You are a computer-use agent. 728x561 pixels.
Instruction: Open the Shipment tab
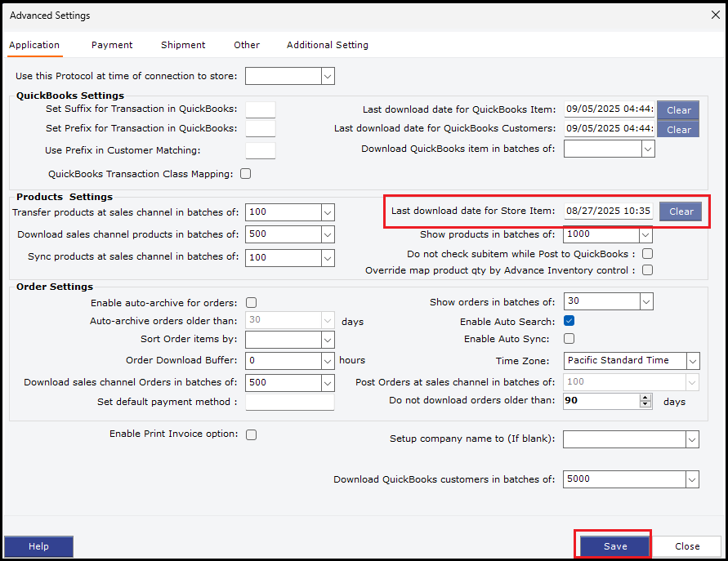point(183,45)
